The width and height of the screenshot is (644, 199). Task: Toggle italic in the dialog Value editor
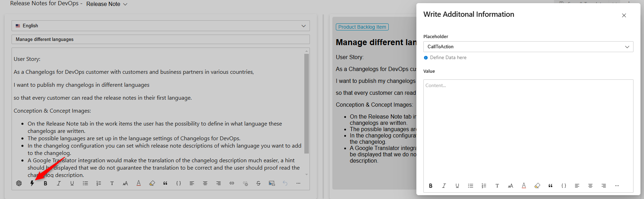point(444,186)
